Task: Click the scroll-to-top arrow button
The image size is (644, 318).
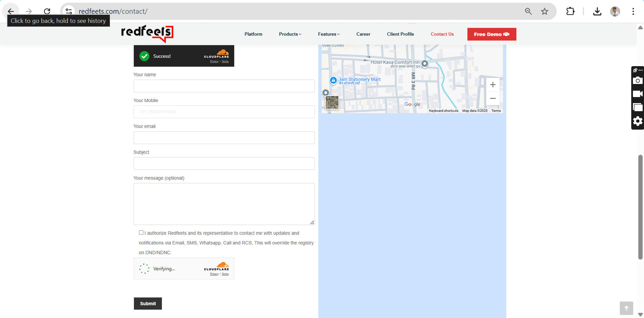Action: (x=626, y=308)
